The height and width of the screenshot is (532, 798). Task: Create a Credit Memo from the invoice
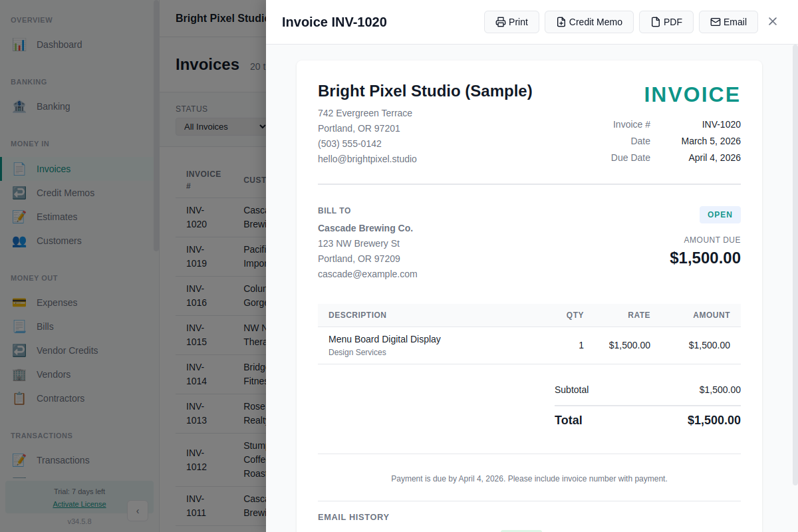(589, 21)
